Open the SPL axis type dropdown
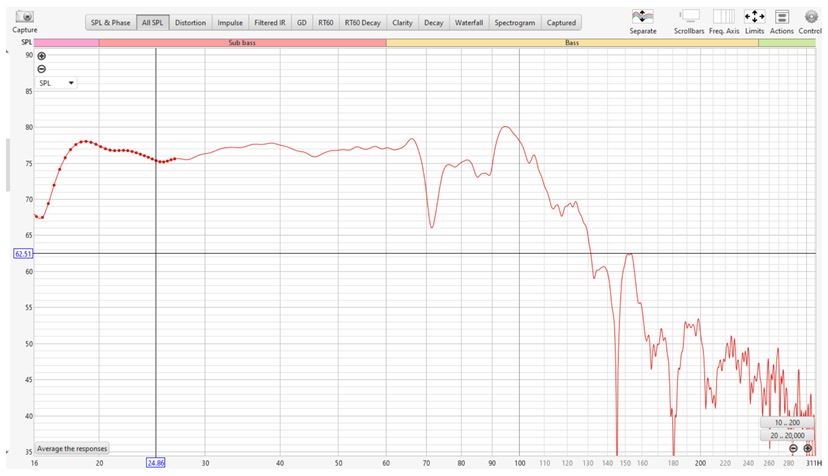 [56, 84]
